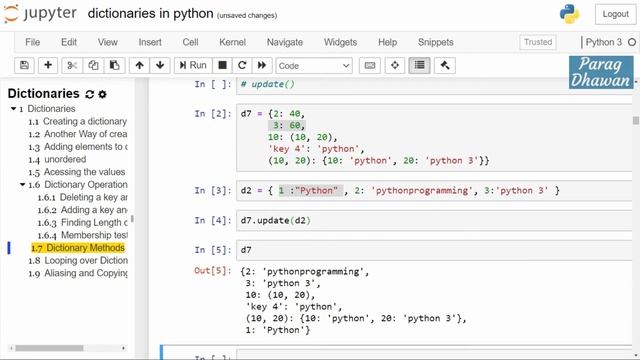
Task: Collapse the 1 Dictionaries tree section
Action: 13,109
